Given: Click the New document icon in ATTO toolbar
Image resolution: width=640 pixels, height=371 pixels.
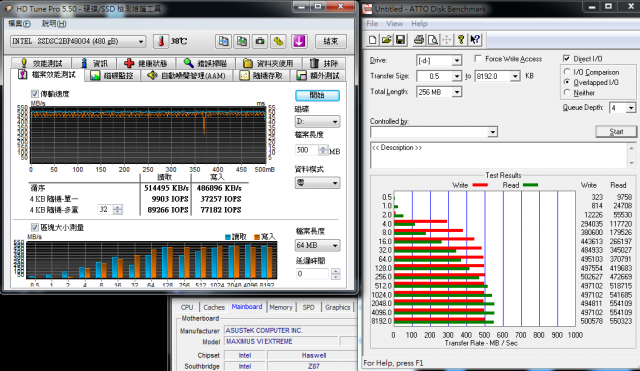Looking at the screenshot, I should tap(372, 40).
